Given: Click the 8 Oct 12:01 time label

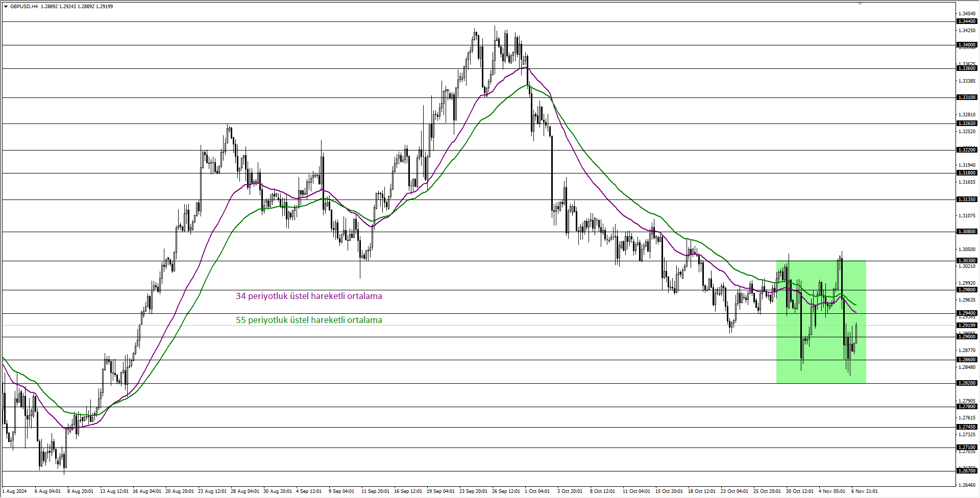Looking at the screenshot, I should coord(603,491).
